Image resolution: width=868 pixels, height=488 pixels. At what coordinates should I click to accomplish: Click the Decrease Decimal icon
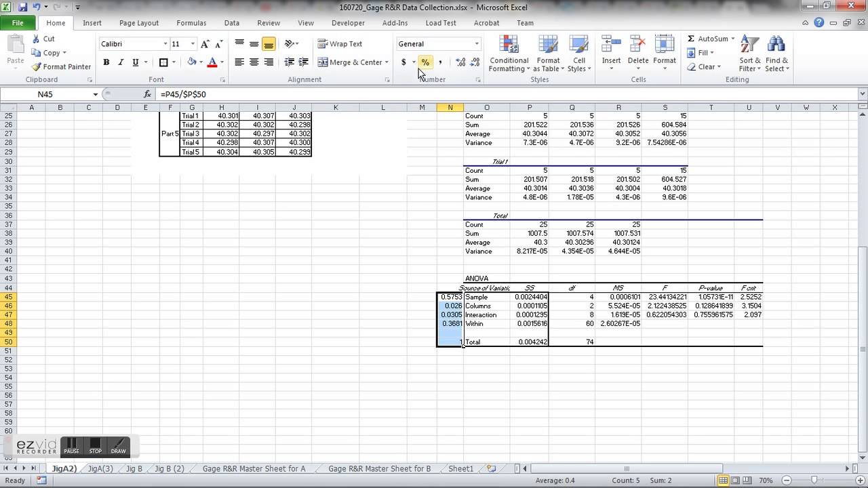point(475,62)
